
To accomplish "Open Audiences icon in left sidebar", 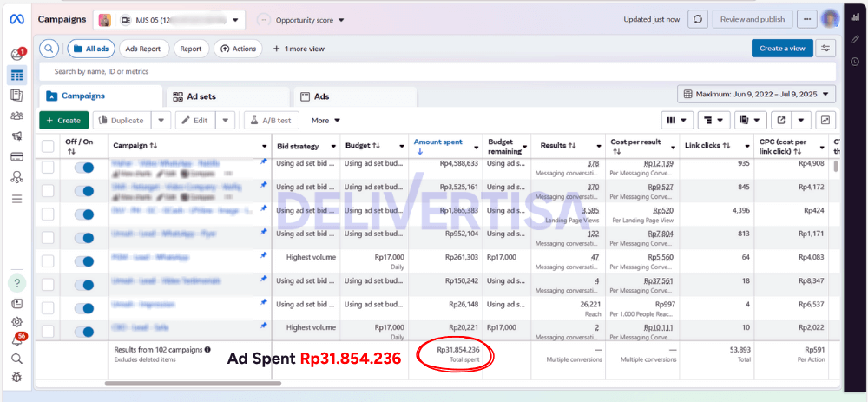I will 16,115.
